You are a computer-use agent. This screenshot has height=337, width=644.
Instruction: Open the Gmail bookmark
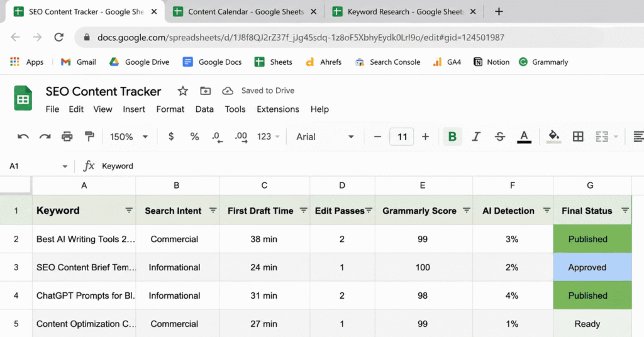pos(78,62)
